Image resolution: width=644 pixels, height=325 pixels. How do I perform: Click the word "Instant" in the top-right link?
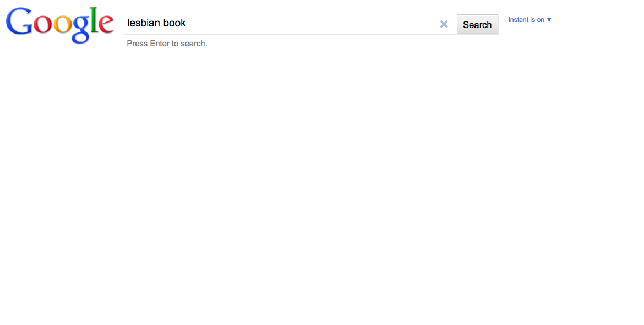point(518,20)
